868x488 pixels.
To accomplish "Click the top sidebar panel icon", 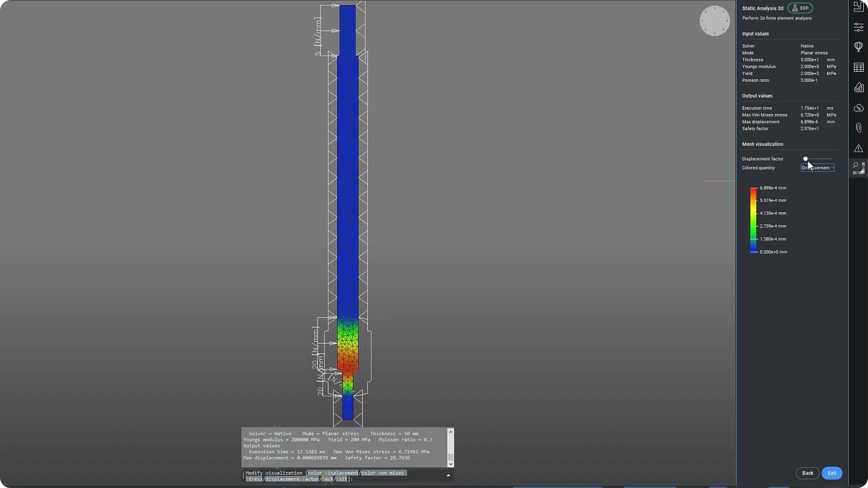I will [x=858, y=7].
